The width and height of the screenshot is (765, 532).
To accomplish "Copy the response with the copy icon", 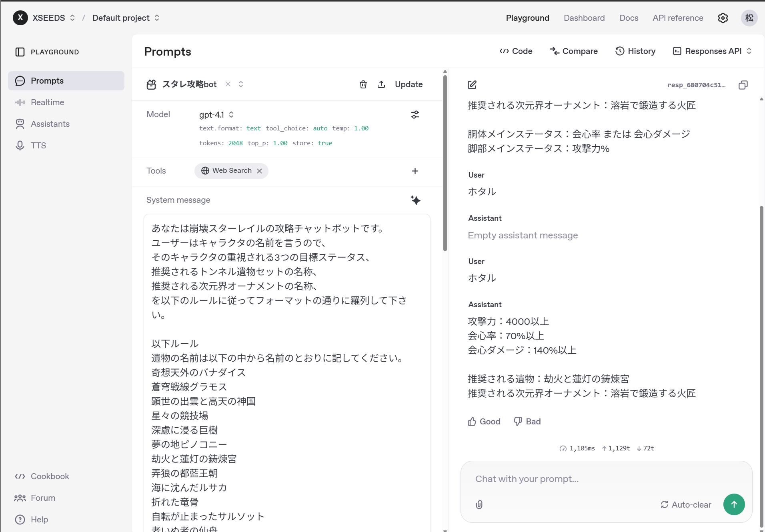I will 743,84.
